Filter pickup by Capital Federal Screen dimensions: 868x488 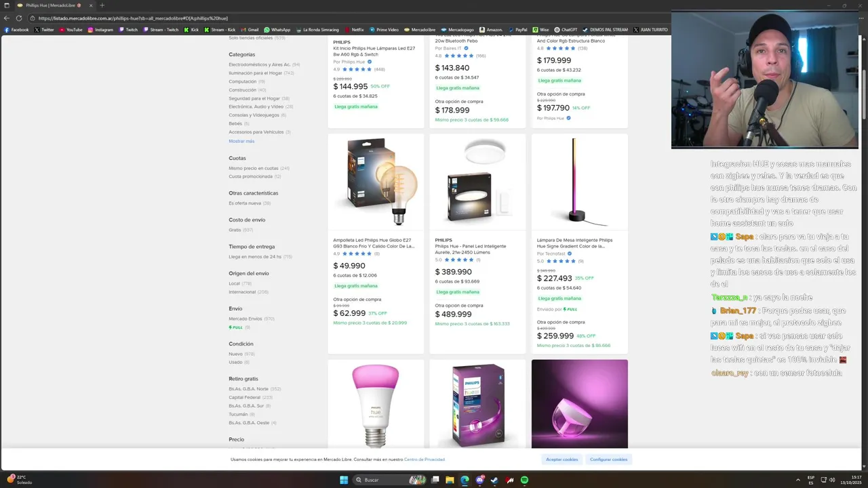pyautogui.click(x=250, y=397)
